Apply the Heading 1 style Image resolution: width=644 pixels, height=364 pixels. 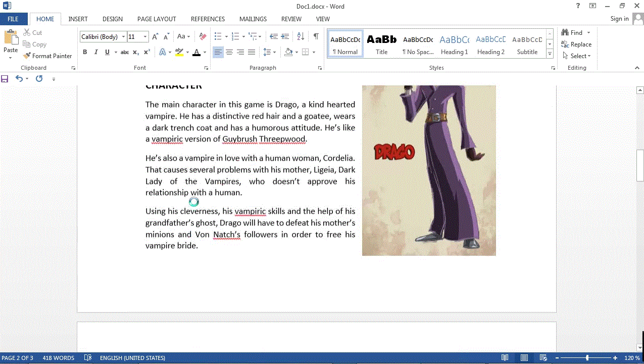455,44
